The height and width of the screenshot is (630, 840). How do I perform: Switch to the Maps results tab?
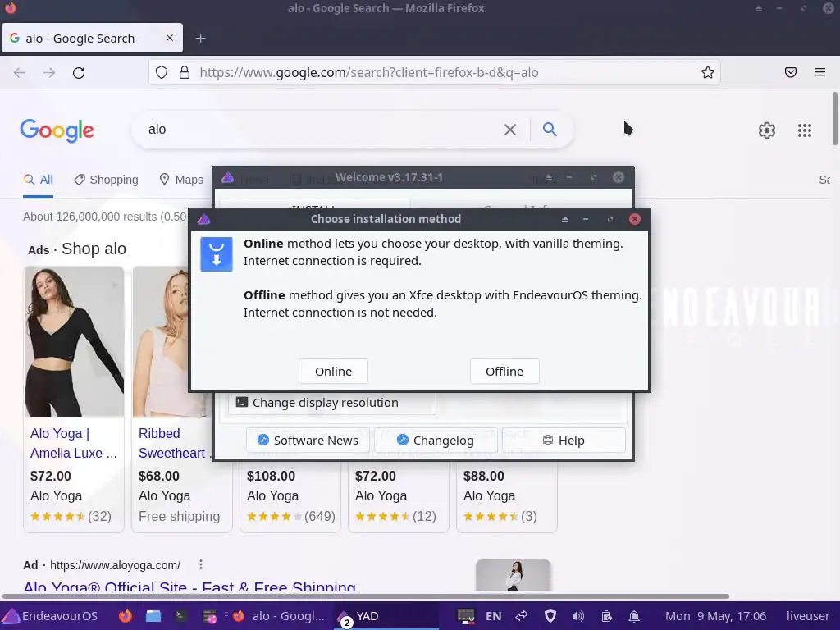tap(181, 180)
